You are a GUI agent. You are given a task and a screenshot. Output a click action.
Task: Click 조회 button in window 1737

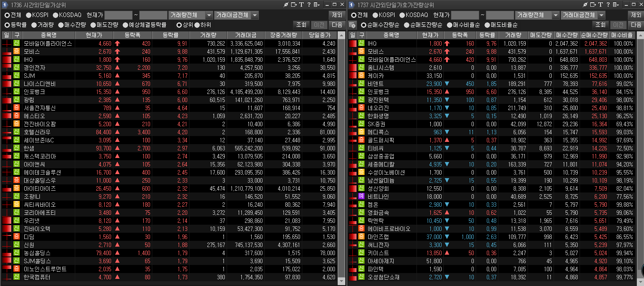tap(600, 25)
